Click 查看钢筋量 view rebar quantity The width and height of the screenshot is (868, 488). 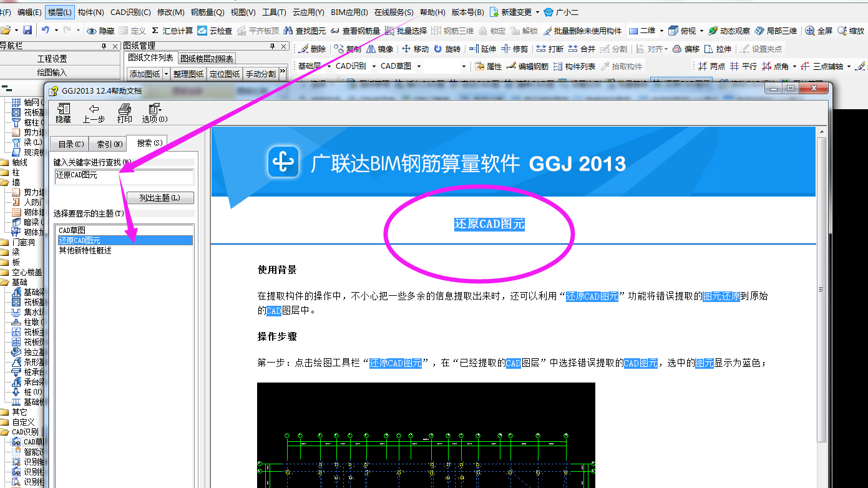pyautogui.click(x=355, y=31)
